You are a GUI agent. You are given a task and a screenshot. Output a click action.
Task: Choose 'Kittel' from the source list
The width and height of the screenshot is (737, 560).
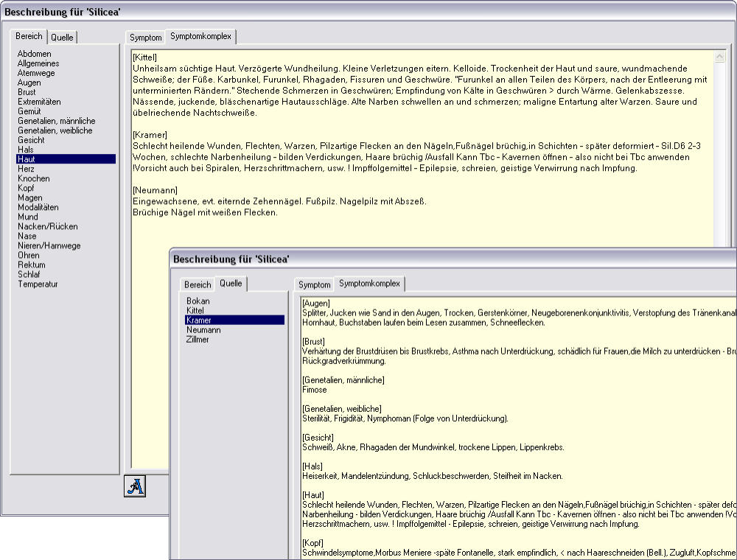[195, 310]
